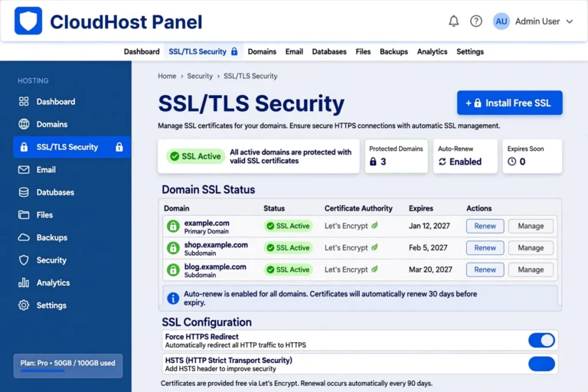Click the Auto-Renew refresh icon
The image size is (588, 392).
click(442, 162)
